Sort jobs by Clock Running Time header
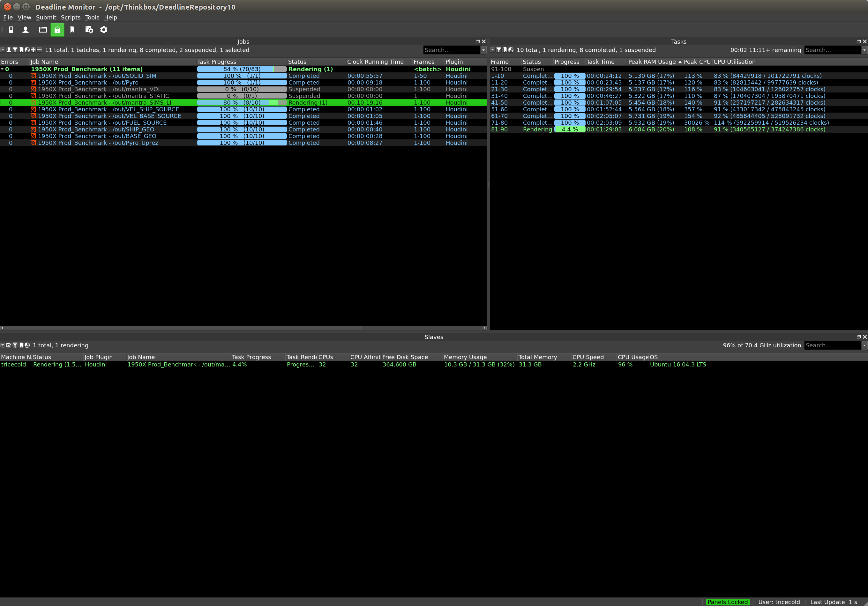The image size is (868, 606). pos(379,62)
